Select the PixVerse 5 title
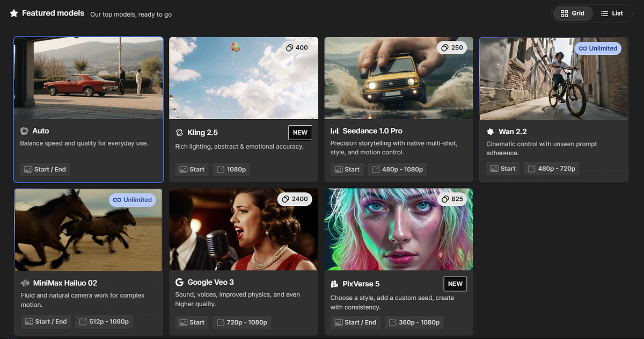 point(362,284)
